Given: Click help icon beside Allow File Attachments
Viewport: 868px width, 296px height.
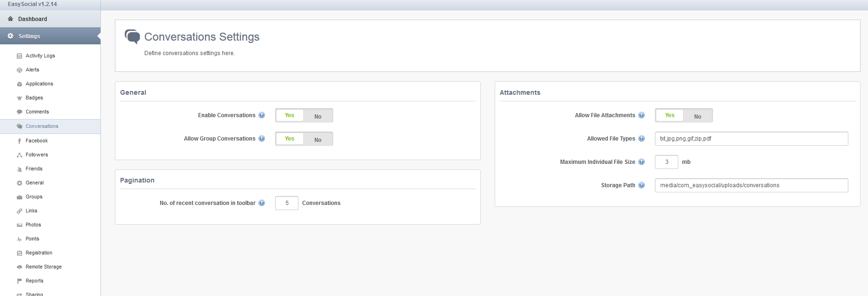Looking at the screenshot, I should [641, 115].
